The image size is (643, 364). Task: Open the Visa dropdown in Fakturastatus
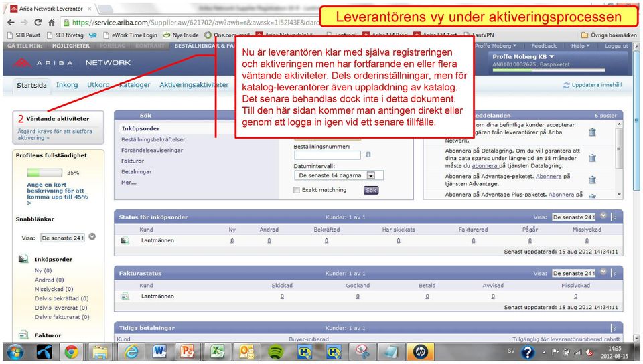tap(603, 272)
